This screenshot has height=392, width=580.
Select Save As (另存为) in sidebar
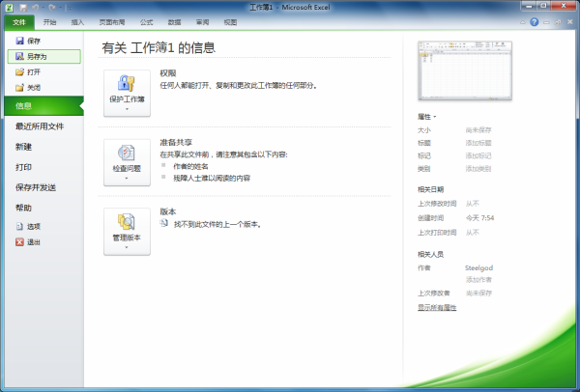[44, 57]
